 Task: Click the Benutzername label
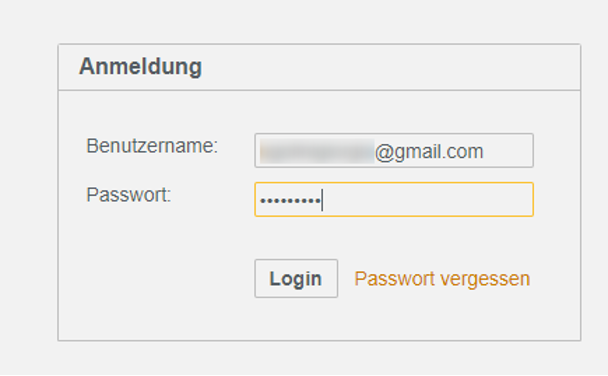coord(152,146)
